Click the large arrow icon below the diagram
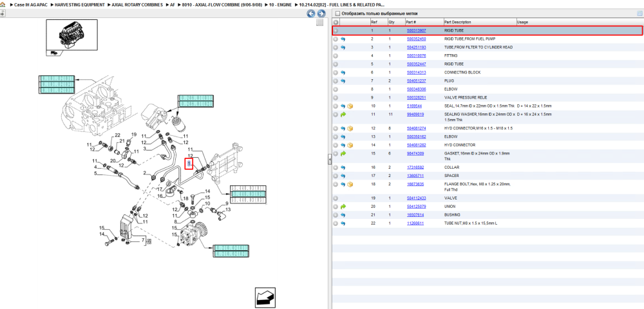 [x=265, y=297]
